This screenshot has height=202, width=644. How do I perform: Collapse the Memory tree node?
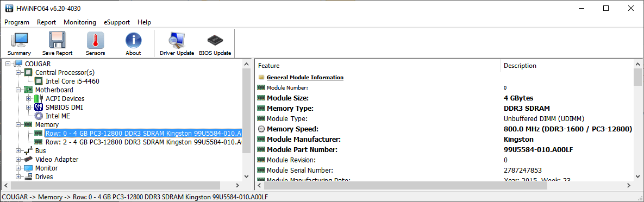click(x=18, y=124)
